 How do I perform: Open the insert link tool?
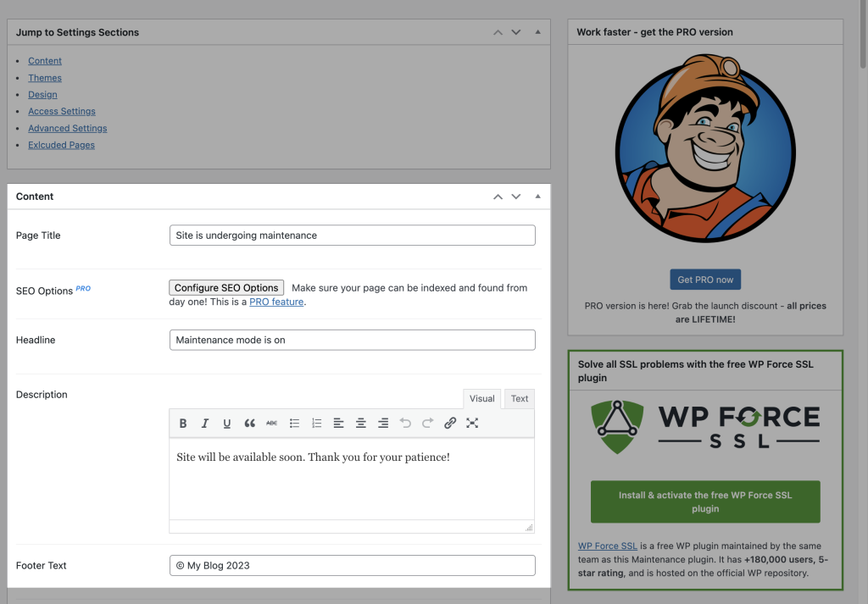click(x=450, y=424)
